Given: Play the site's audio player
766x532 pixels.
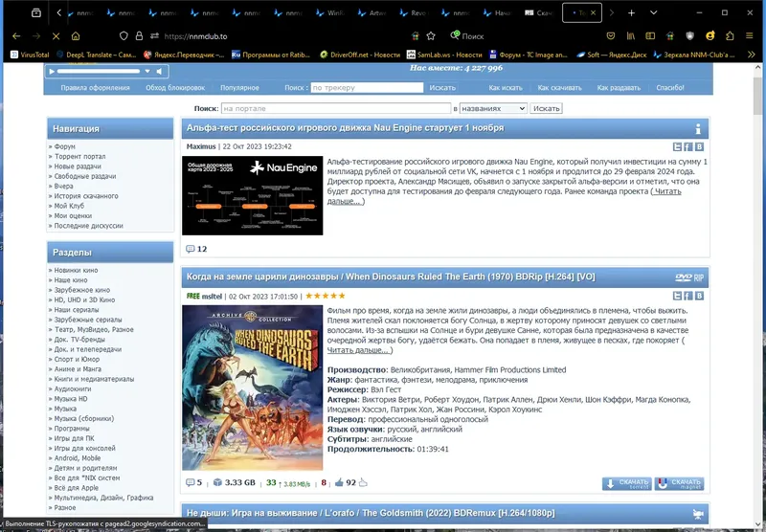Looking at the screenshot, I should (52, 71).
